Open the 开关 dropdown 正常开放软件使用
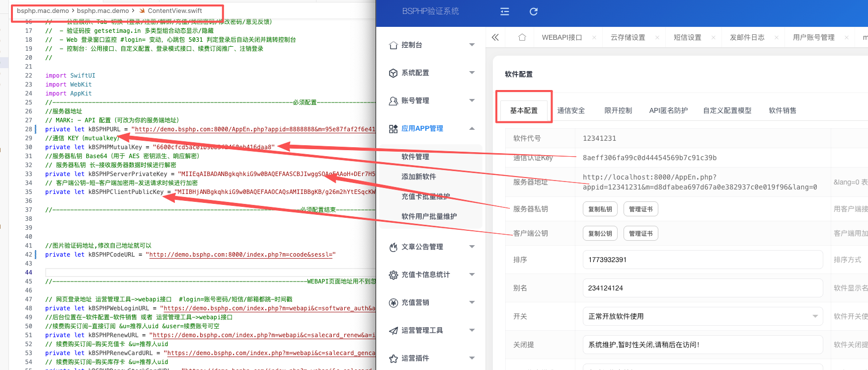 click(x=703, y=316)
